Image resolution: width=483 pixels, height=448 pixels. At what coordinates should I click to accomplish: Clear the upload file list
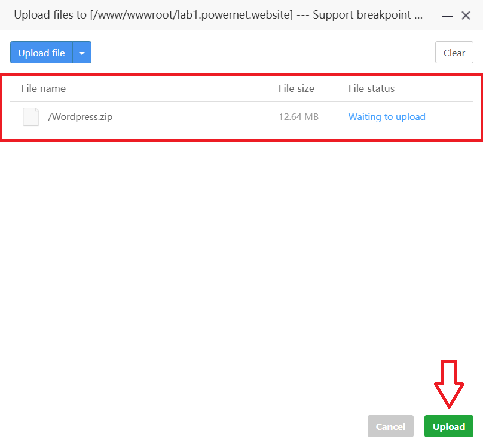point(454,53)
